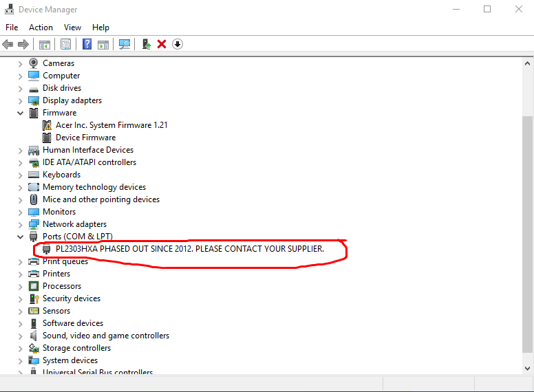Expand the Print queues category
This screenshot has height=392, width=534.
[x=20, y=261]
